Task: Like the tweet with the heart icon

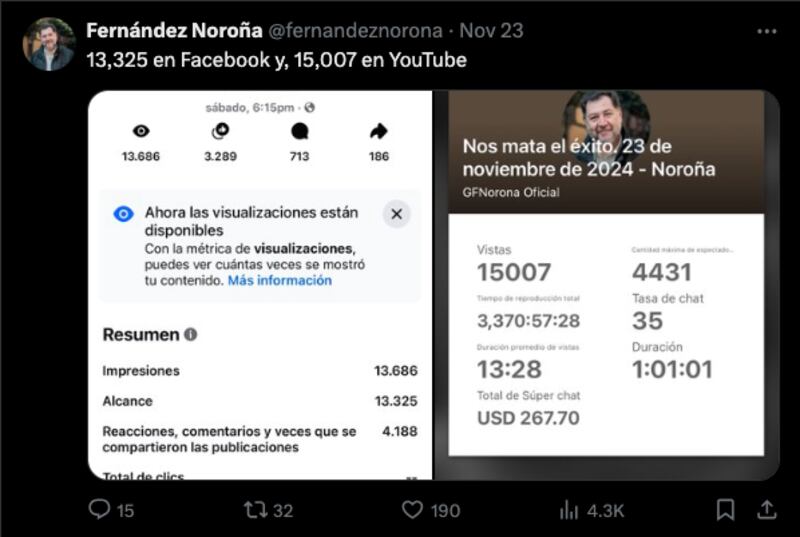Action: 412,509
